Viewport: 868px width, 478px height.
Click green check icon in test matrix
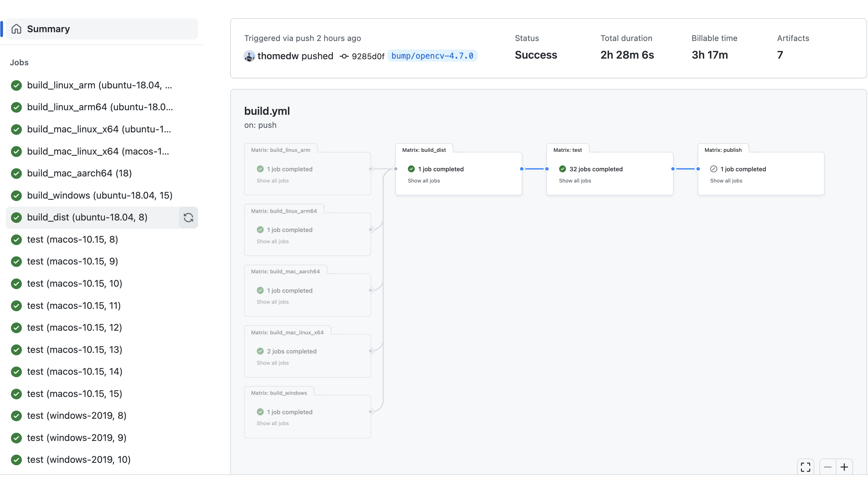click(562, 169)
